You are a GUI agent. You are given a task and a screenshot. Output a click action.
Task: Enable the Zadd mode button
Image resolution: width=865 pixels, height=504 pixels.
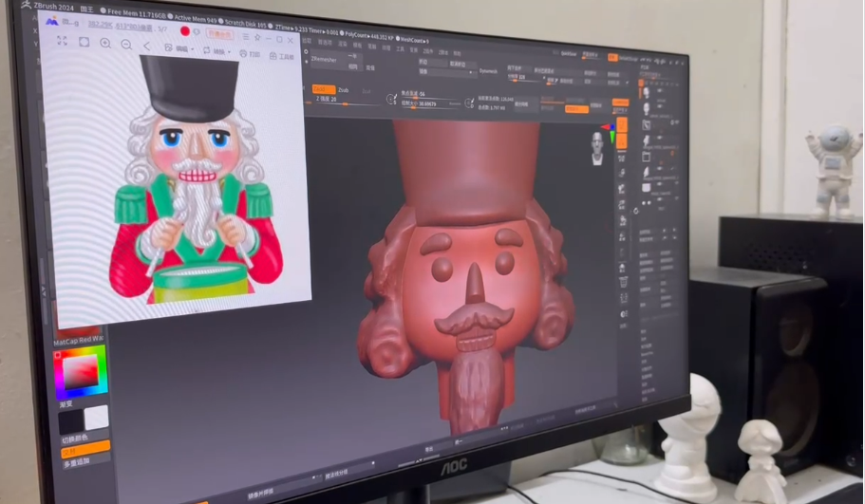click(323, 88)
